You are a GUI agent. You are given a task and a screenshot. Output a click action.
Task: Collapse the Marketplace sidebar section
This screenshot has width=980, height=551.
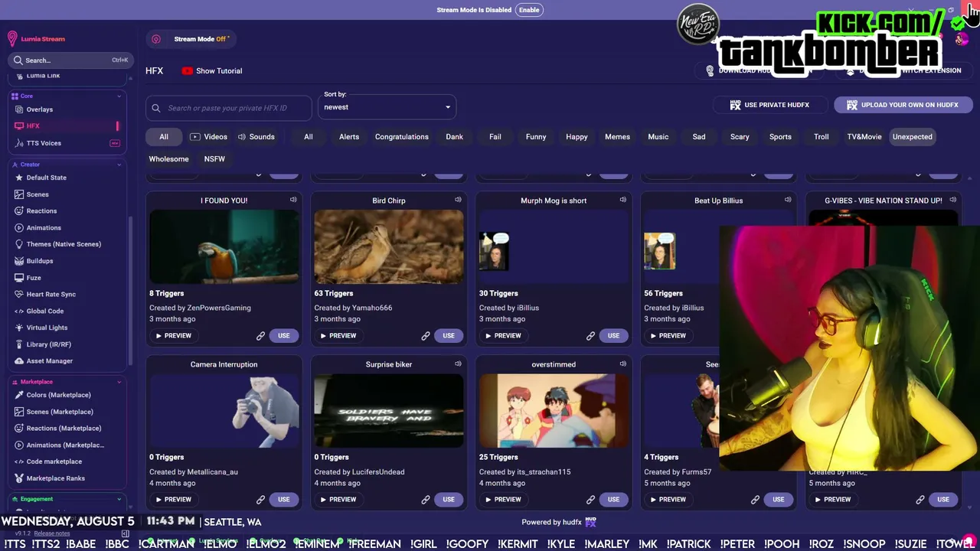(x=119, y=382)
